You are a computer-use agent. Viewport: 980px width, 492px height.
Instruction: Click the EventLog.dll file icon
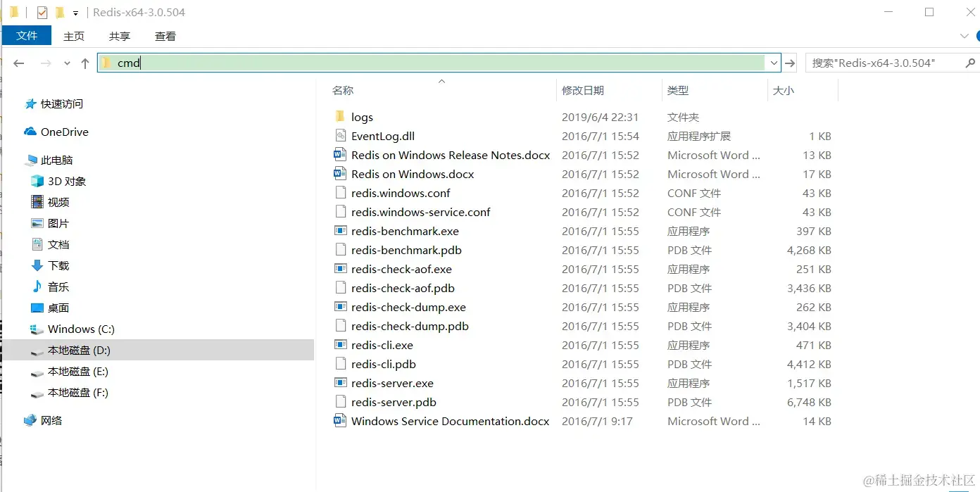341,136
